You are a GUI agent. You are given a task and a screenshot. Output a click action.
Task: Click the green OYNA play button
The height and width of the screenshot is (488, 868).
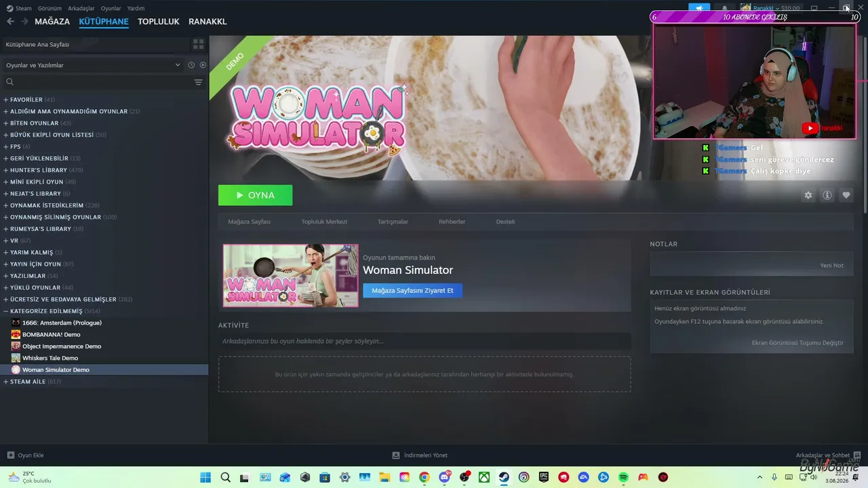click(x=255, y=195)
